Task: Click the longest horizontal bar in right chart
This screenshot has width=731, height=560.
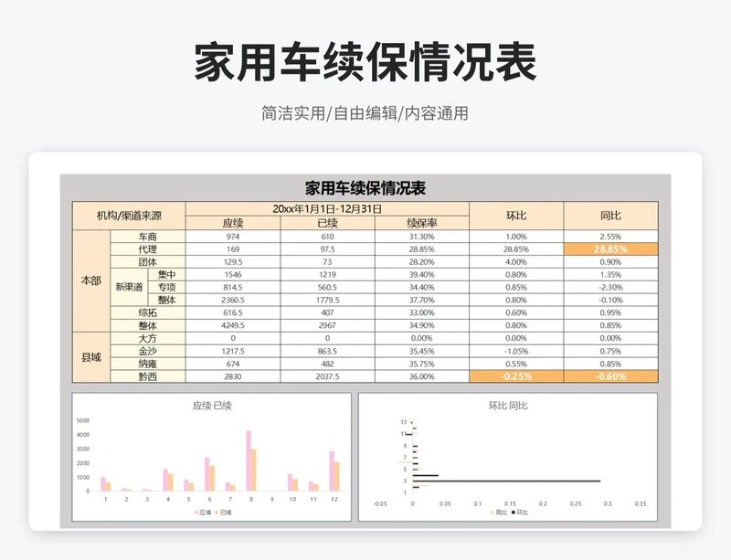Action: click(506, 481)
